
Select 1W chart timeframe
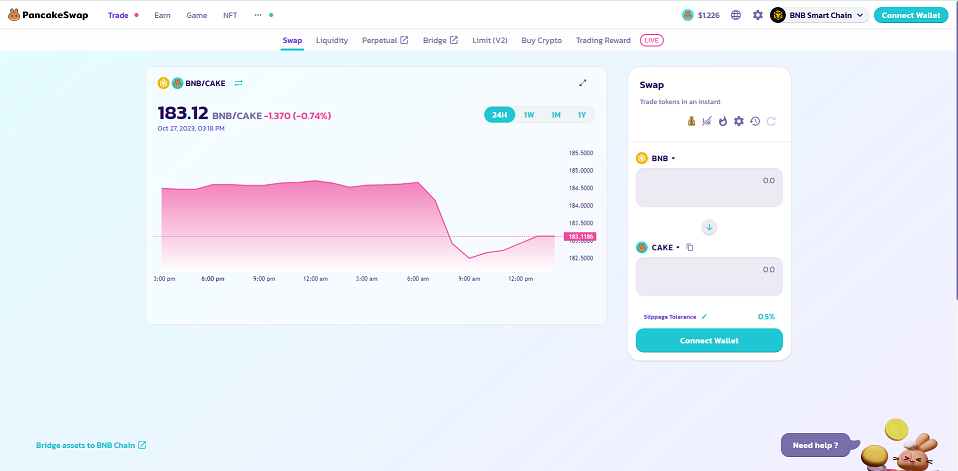click(529, 115)
